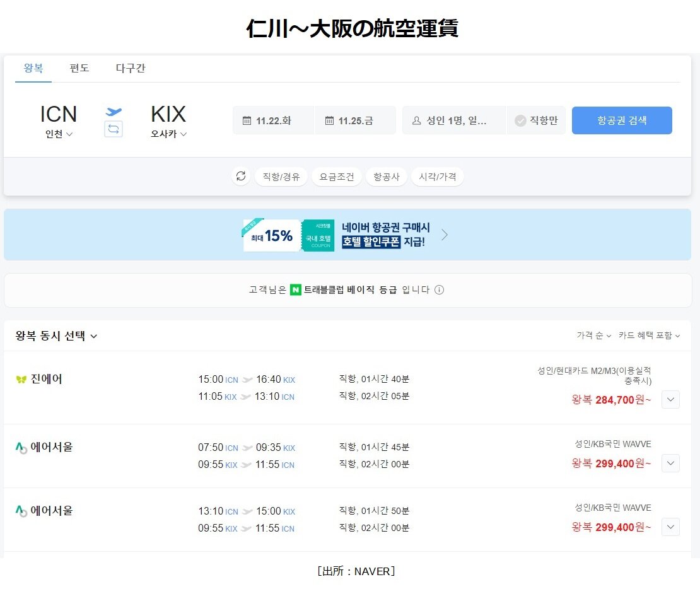This screenshot has width=700, height=589.
Task: Select the 진에어 airline name
Action: click(x=47, y=379)
